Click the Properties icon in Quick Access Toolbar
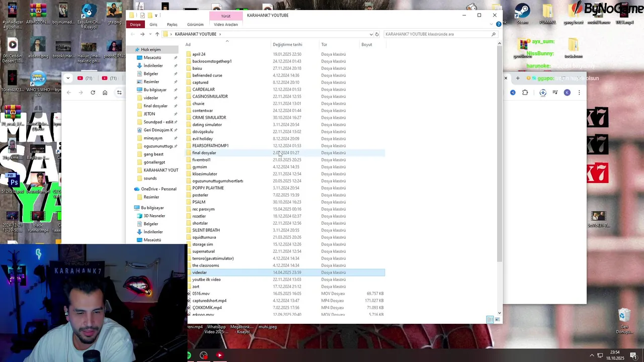The width and height of the screenshot is (644, 362). (142, 16)
